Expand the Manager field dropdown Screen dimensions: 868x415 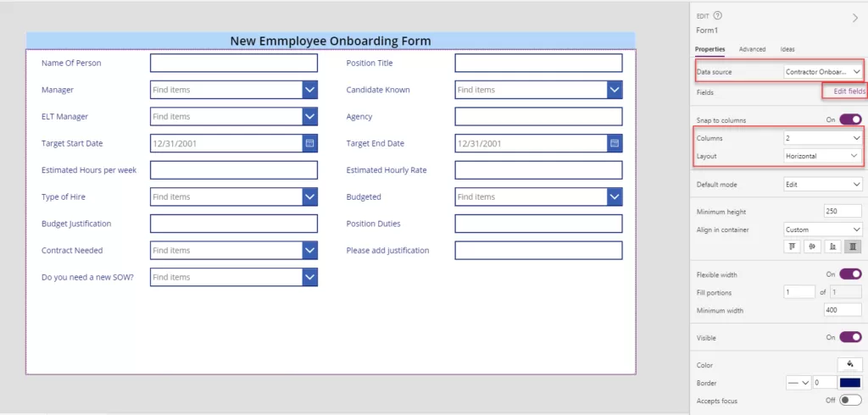pyautogui.click(x=309, y=90)
